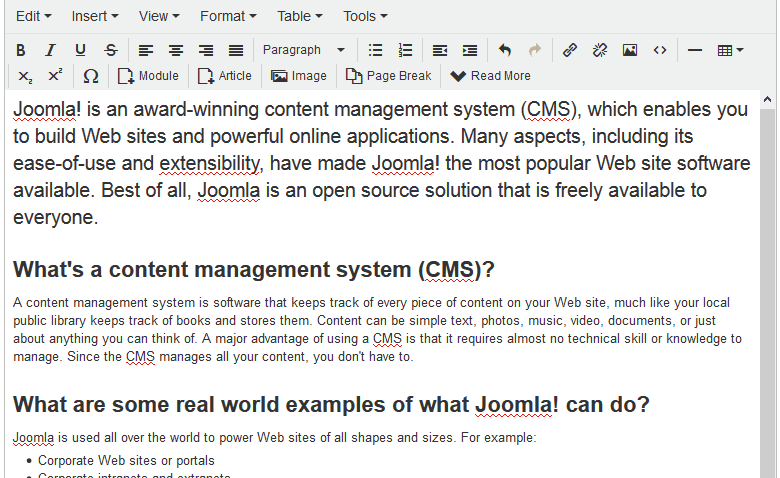
Task: Click the labeled Image button
Action: tap(299, 76)
